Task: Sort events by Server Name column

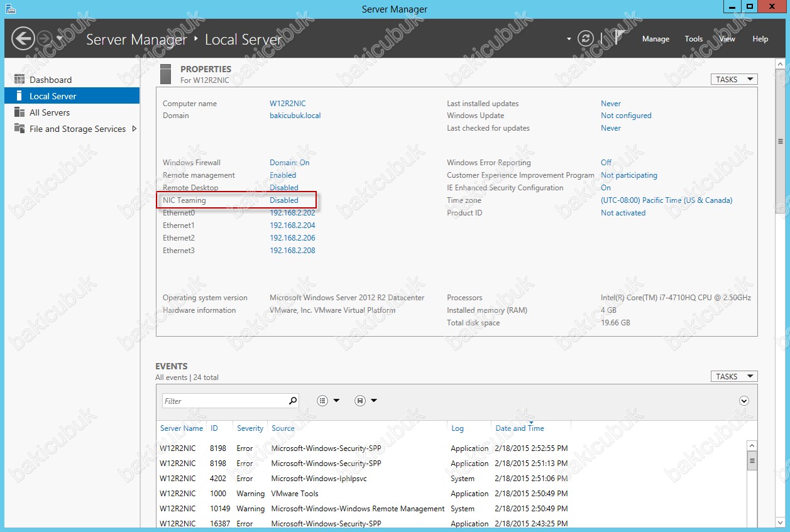Action: (182, 428)
